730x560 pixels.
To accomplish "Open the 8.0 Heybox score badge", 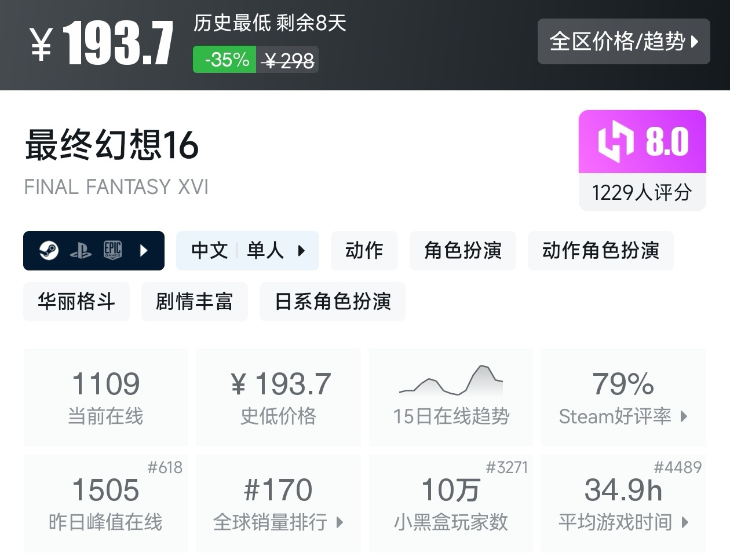I will 642,142.
